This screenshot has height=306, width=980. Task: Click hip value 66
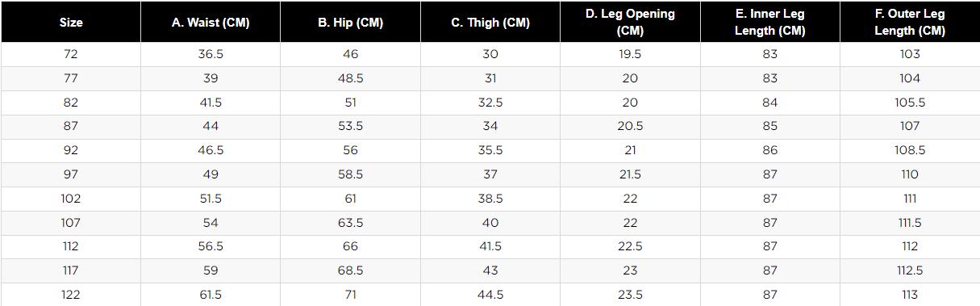350,246
